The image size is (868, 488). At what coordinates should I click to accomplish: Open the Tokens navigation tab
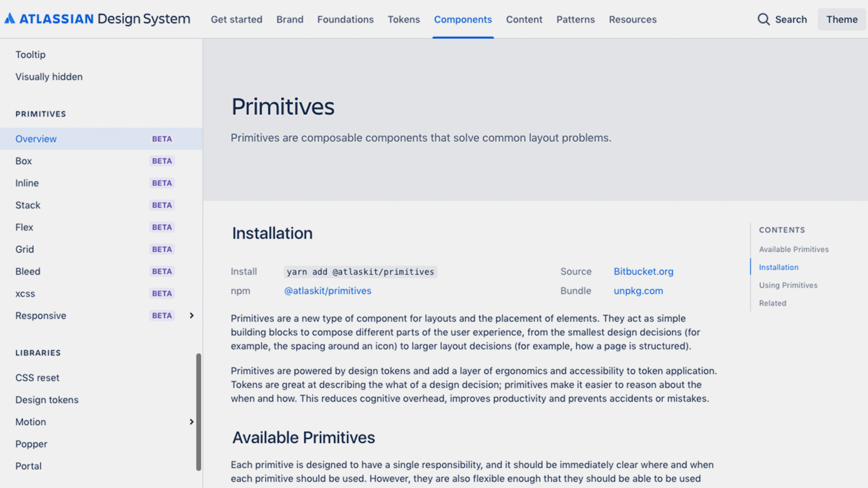point(404,19)
